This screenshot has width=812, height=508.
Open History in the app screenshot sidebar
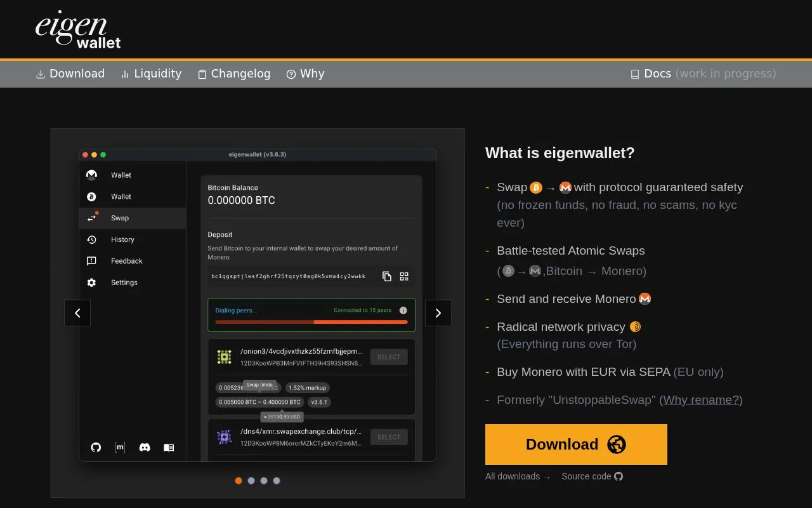click(133, 239)
